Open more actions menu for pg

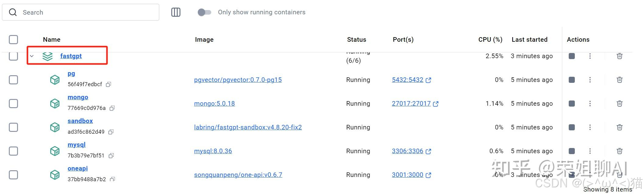[x=590, y=80]
